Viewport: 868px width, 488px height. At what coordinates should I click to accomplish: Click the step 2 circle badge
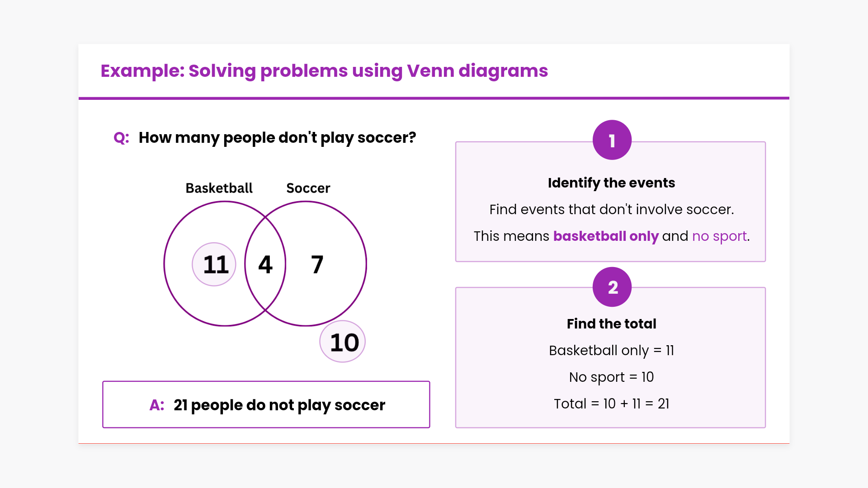click(x=612, y=287)
